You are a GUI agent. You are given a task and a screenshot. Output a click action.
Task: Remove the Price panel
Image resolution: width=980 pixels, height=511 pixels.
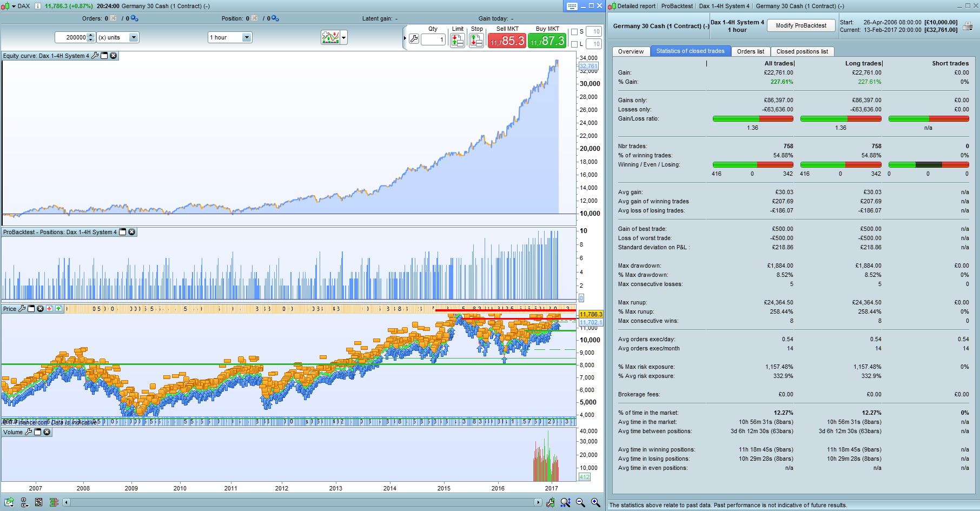pos(40,308)
